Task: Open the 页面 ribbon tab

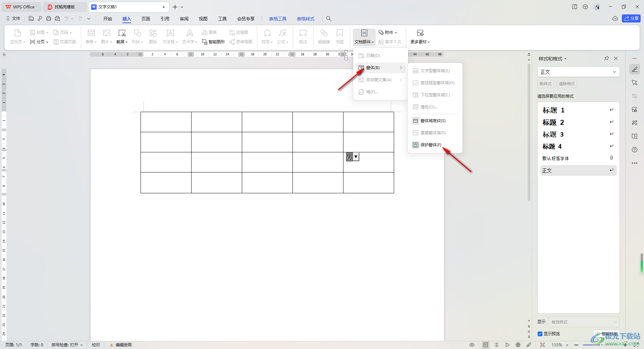Action: (x=146, y=19)
